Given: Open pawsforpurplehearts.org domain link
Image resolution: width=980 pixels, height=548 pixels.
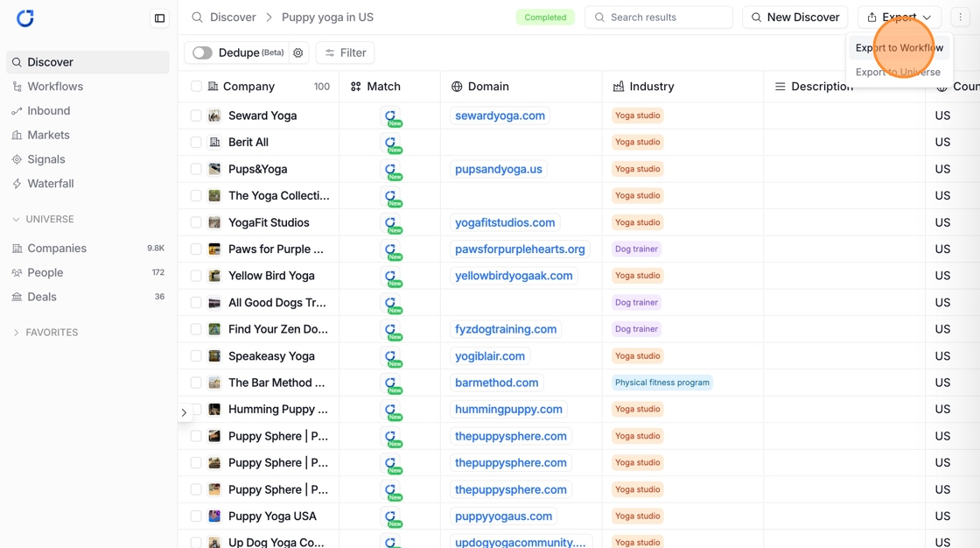Looking at the screenshot, I should click(x=520, y=249).
